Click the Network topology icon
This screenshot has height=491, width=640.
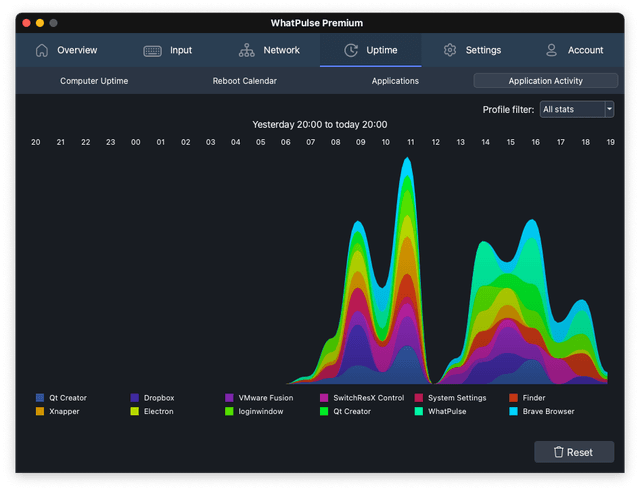coord(246,50)
